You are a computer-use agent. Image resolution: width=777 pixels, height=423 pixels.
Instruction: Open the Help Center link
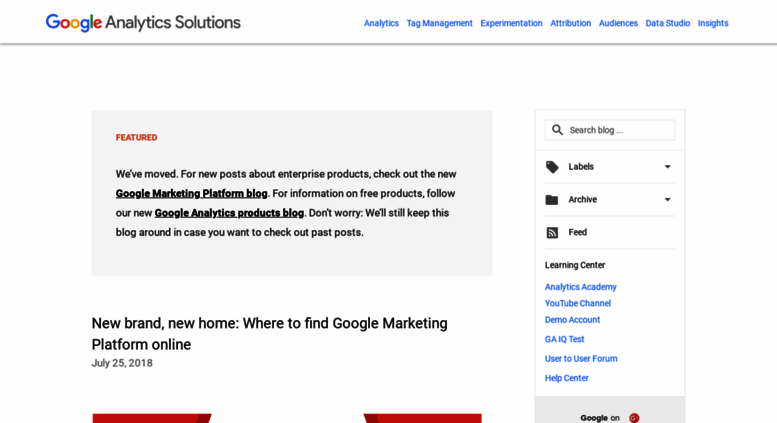tap(566, 378)
